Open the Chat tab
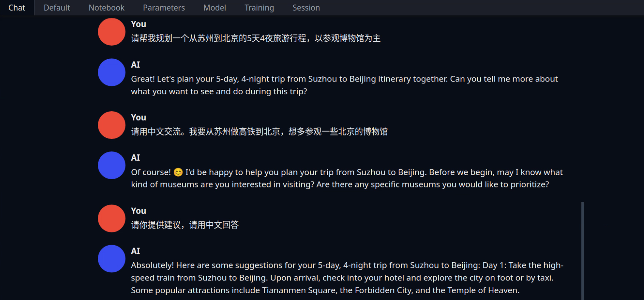 click(x=17, y=8)
